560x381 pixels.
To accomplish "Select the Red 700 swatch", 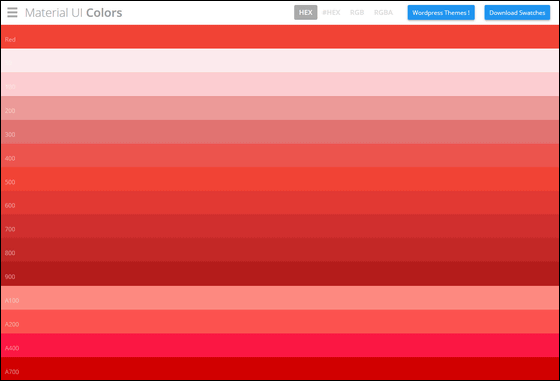I will pyautogui.click(x=280, y=226).
